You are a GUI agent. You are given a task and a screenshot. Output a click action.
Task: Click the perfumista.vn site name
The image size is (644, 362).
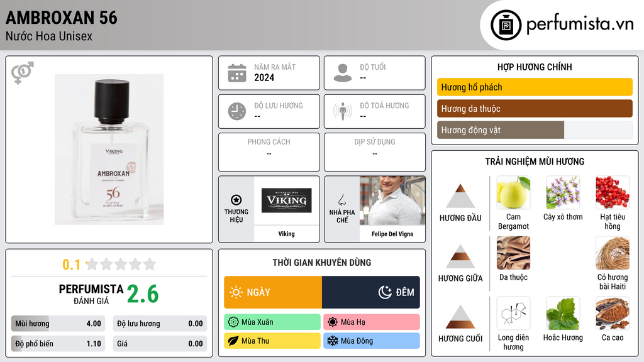click(580, 25)
